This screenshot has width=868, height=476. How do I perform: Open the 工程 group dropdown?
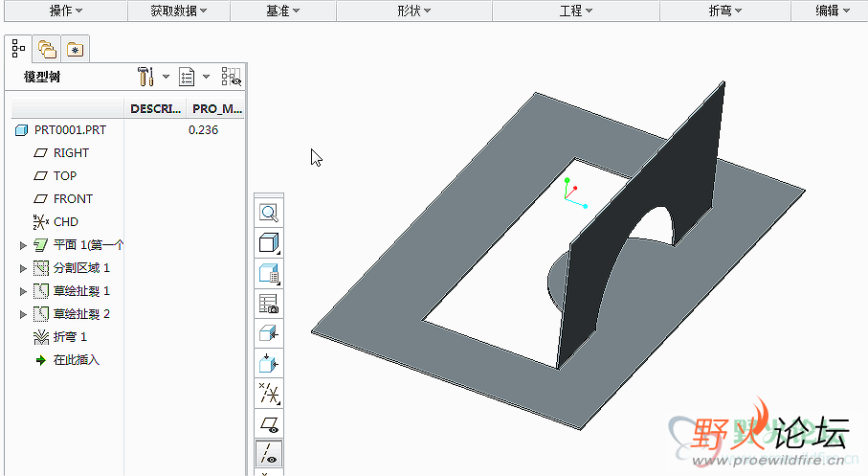pyautogui.click(x=576, y=11)
